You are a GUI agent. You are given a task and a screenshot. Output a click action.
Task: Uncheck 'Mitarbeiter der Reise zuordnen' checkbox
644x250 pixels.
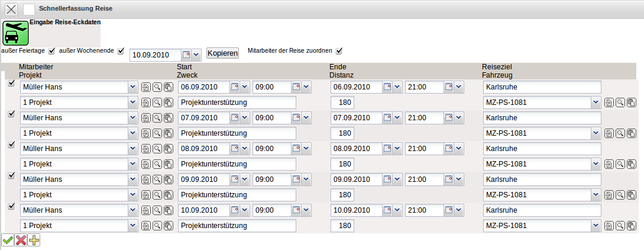339,51
